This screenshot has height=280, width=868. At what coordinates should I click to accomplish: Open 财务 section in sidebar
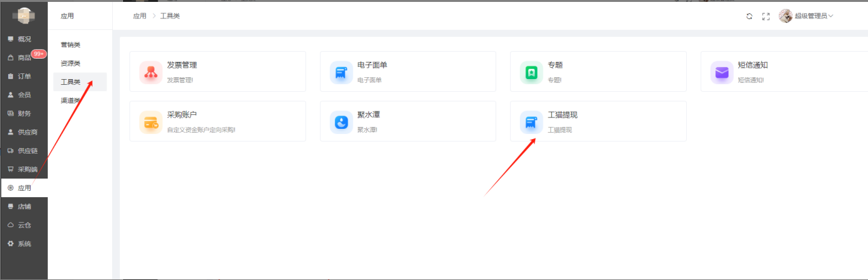click(x=24, y=114)
